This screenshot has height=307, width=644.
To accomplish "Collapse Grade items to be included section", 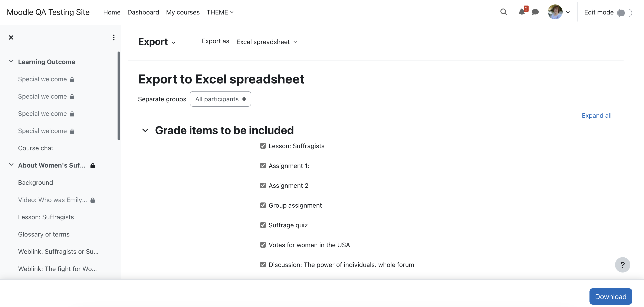I will pyautogui.click(x=145, y=130).
